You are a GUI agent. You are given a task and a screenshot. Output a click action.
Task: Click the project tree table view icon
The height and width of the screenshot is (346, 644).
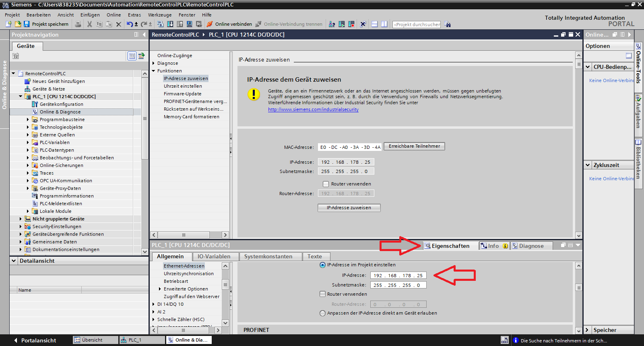coord(132,56)
